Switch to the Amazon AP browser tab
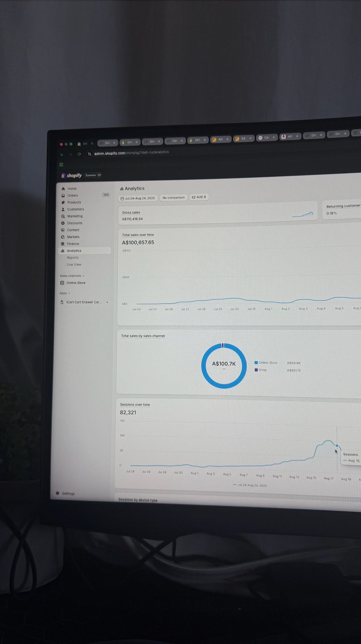The image size is (361, 644). coord(290,136)
